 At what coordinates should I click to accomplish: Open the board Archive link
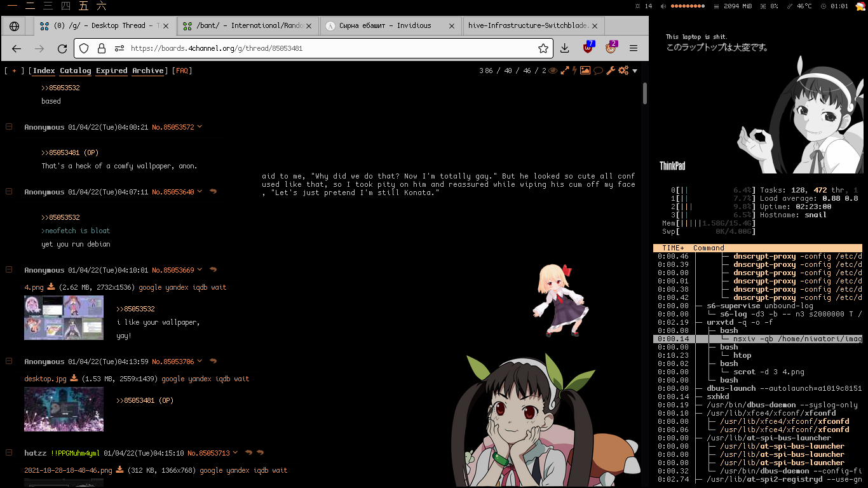(148, 71)
